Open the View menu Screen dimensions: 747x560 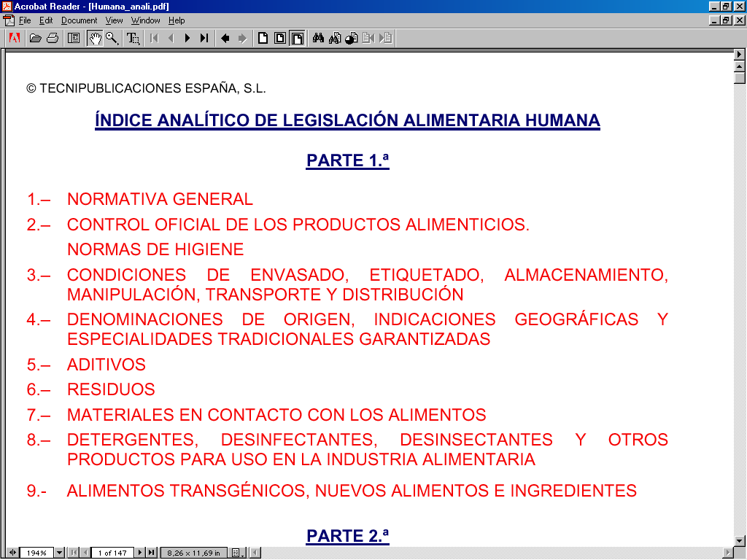tap(114, 20)
